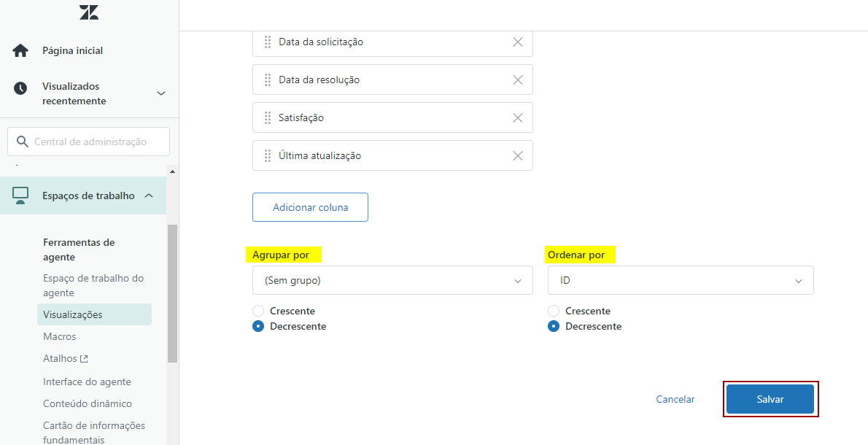Remove the Data da solicitação column

pos(518,42)
